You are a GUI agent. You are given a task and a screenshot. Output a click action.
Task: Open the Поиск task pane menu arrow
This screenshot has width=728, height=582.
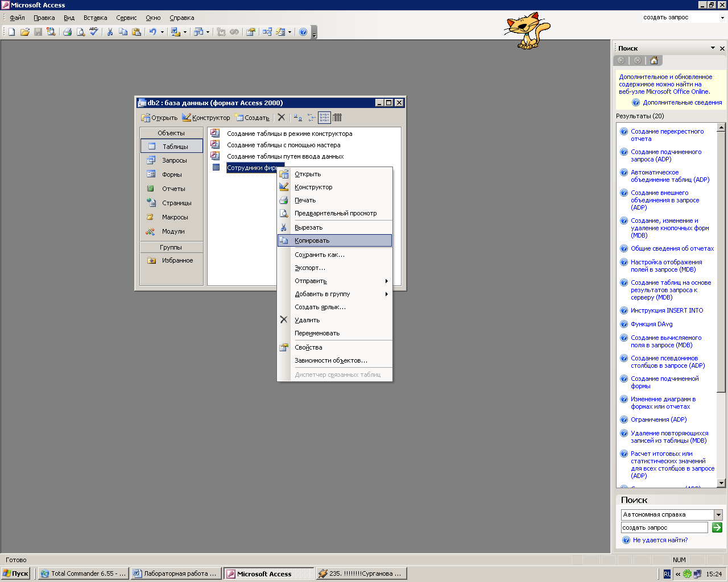pyautogui.click(x=713, y=48)
